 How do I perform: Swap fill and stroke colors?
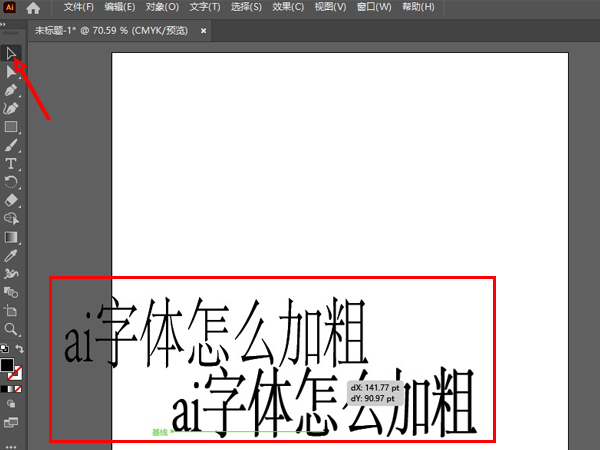click(20, 348)
